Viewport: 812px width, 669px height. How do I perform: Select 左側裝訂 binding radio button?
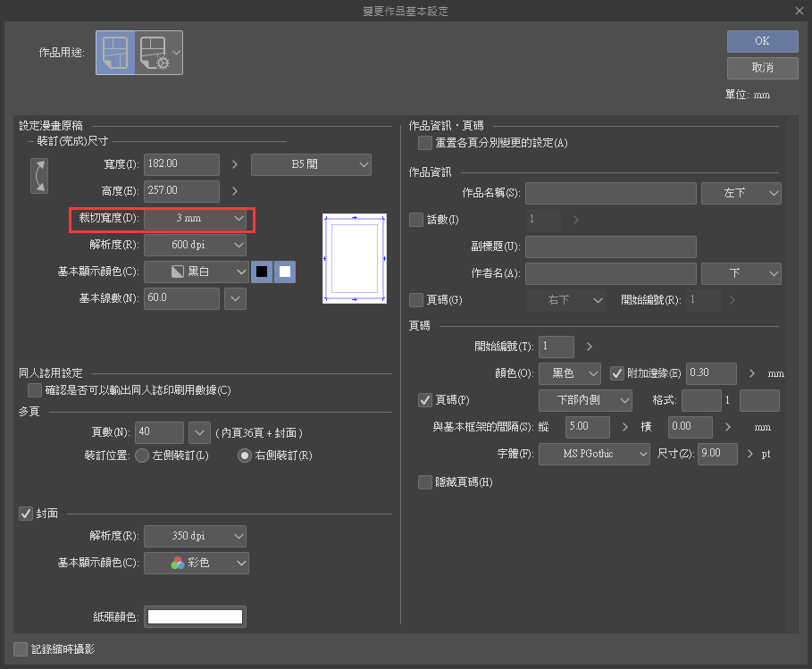tap(141, 456)
